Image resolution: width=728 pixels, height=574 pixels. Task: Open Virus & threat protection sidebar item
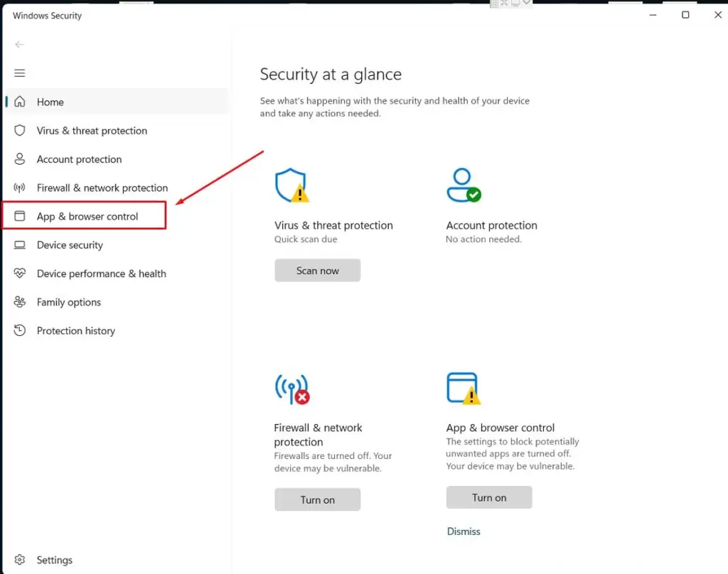(92, 131)
